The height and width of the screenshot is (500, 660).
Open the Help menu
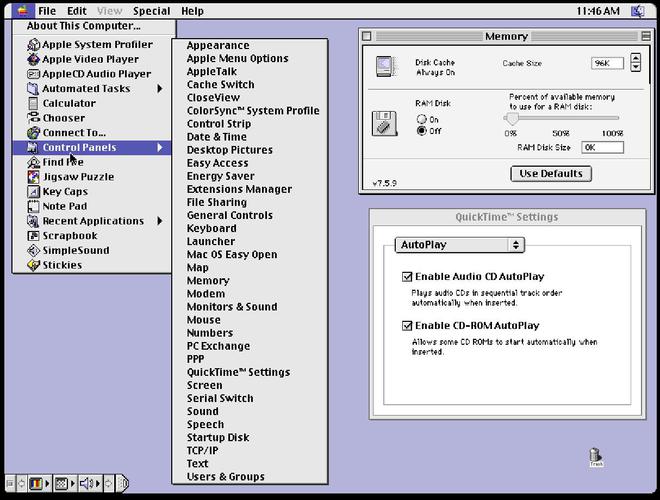coord(192,11)
